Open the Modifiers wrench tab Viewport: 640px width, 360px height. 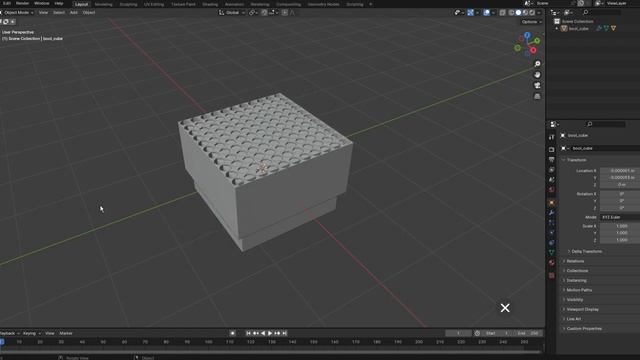pyautogui.click(x=551, y=213)
